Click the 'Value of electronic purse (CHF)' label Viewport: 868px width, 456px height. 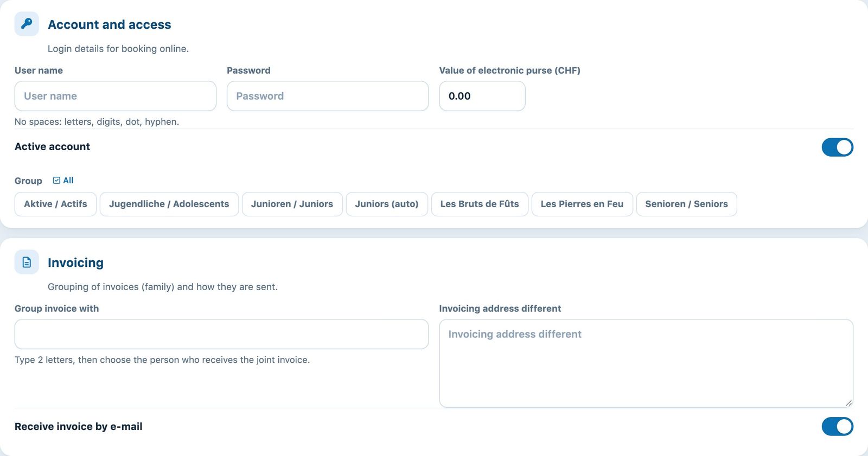click(510, 70)
